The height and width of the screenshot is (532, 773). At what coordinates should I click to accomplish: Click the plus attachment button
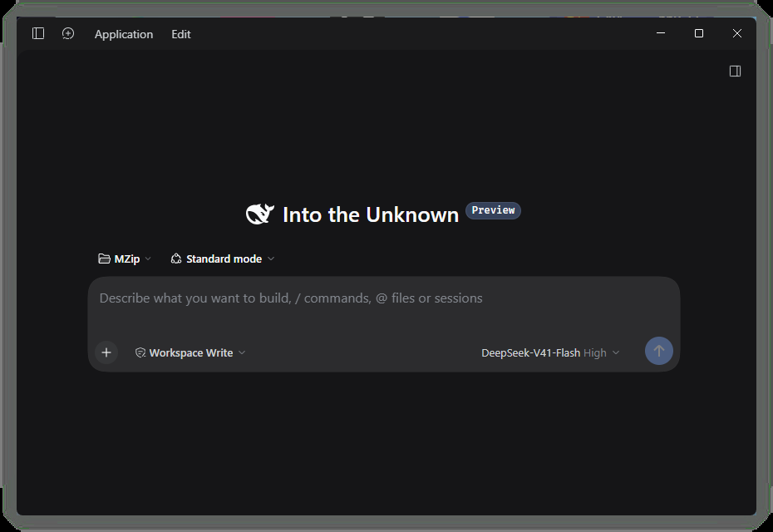(x=106, y=352)
